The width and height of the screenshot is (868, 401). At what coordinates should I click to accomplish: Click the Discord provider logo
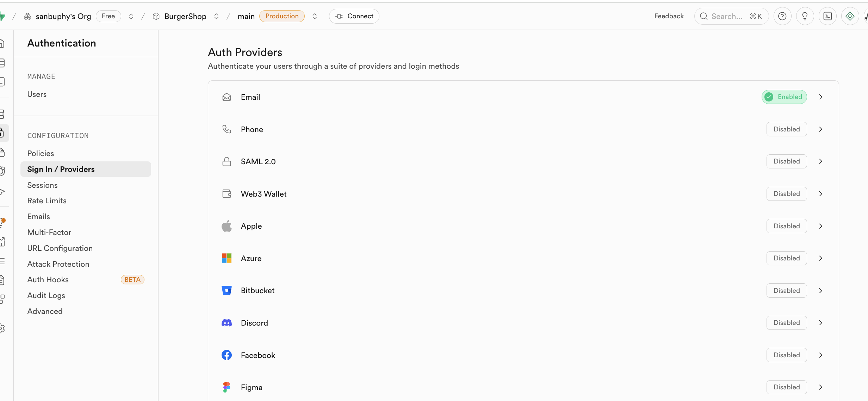(x=227, y=323)
